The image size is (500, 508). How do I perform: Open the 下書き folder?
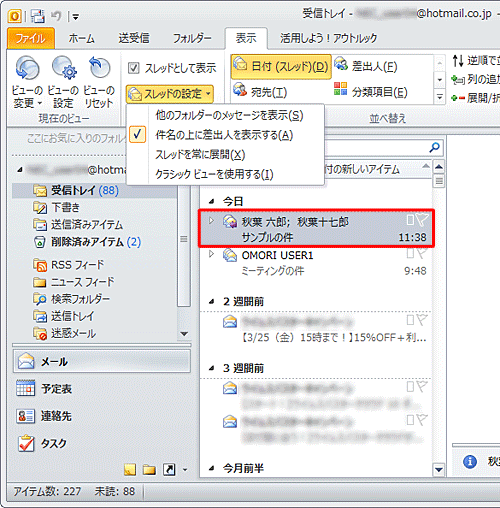(x=66, y=207)
